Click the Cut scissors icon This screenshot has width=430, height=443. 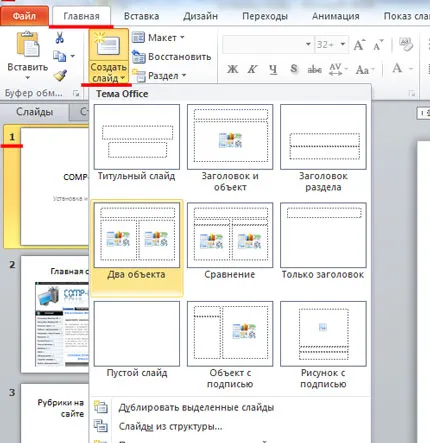tap(59, 38)
